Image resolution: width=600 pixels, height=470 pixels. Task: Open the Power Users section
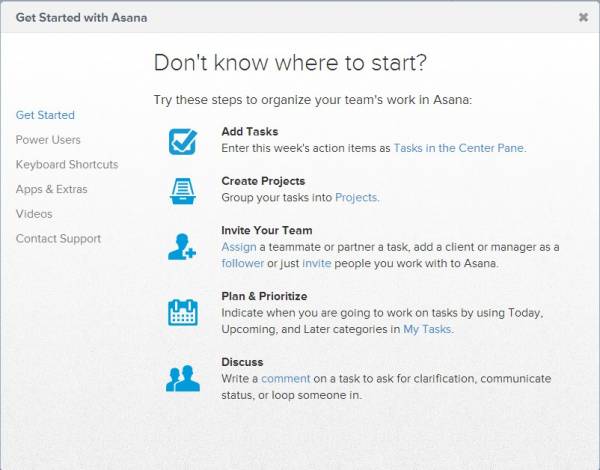click(48, 140)
